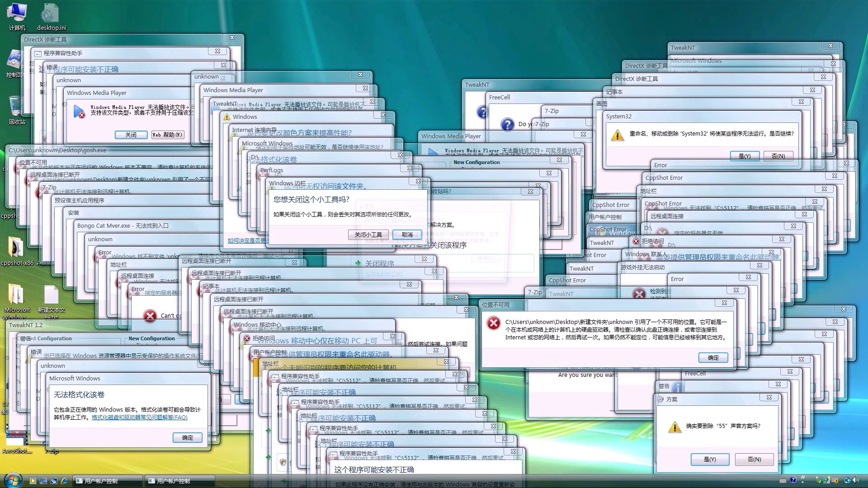Click the red error icon beside Can't op text

coord(150,316)
